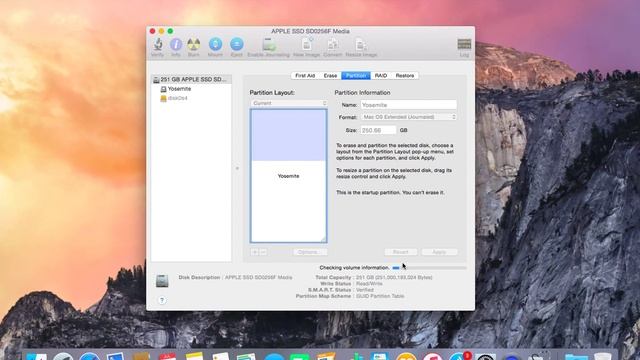
Task: Click the S.M.A.R.T. Status Verified value
Action: coord(365,290)
